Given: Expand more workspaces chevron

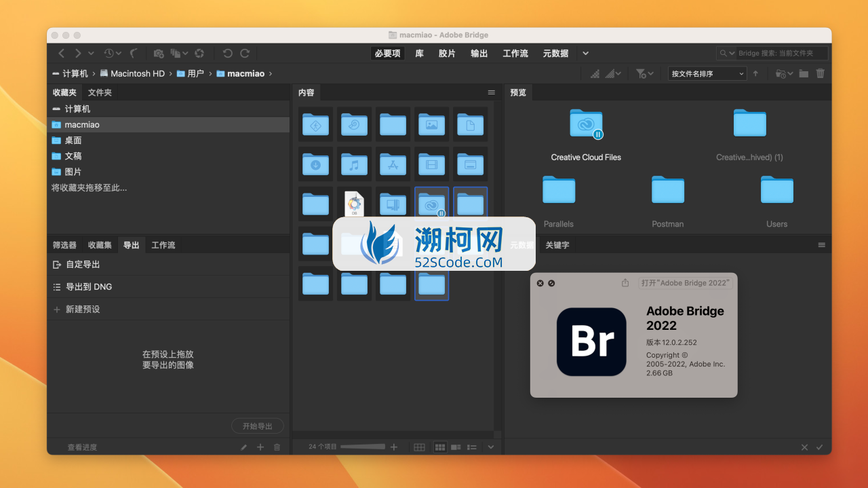Looking at the screenshot, I should 586,53.
